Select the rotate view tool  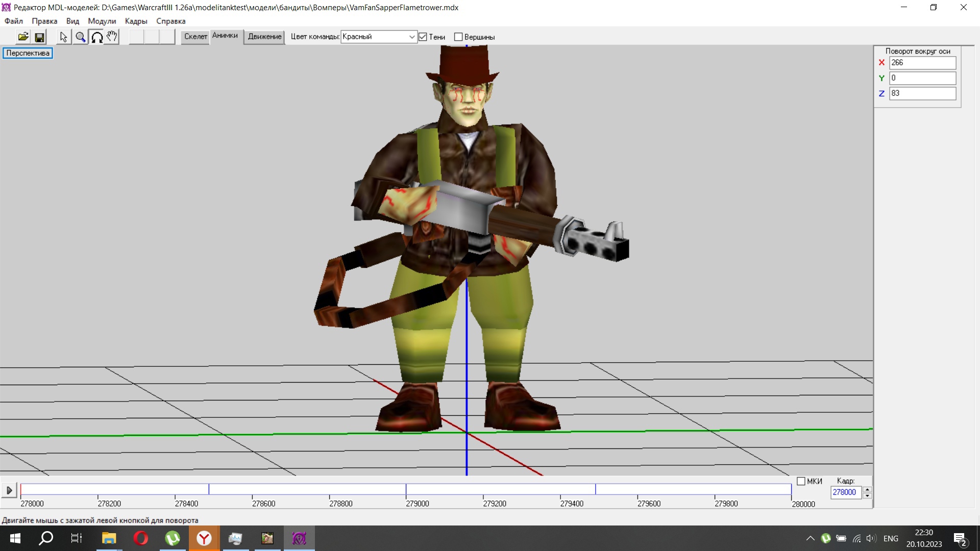tap(96, 37)
